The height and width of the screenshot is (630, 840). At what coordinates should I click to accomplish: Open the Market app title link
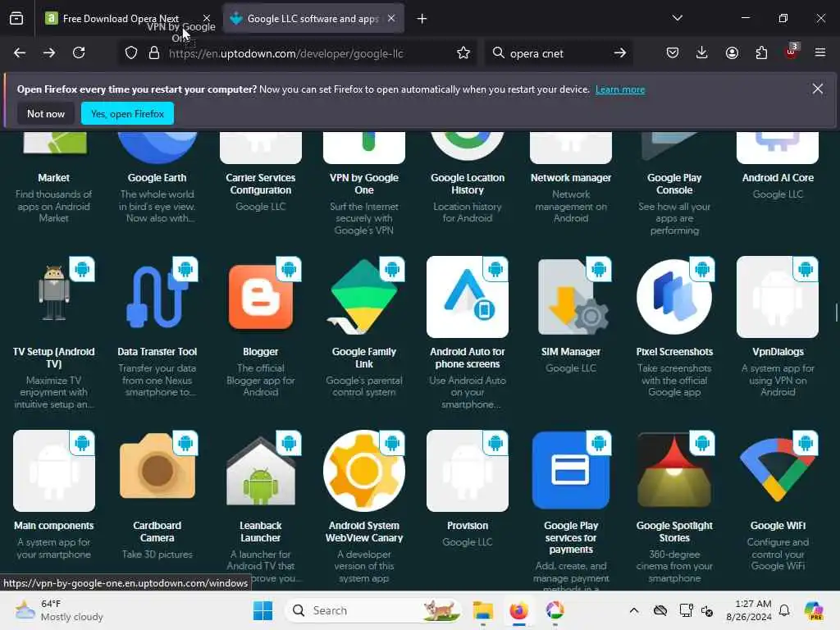point(53,177)
